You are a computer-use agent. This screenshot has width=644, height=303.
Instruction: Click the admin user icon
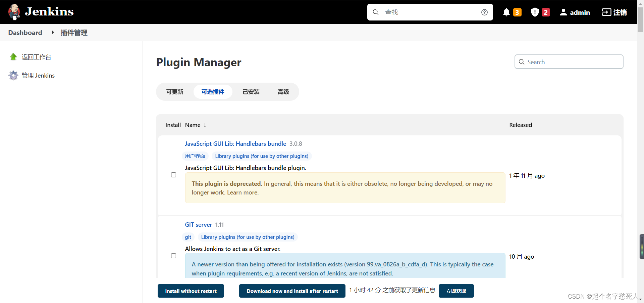tap(563, 12)
